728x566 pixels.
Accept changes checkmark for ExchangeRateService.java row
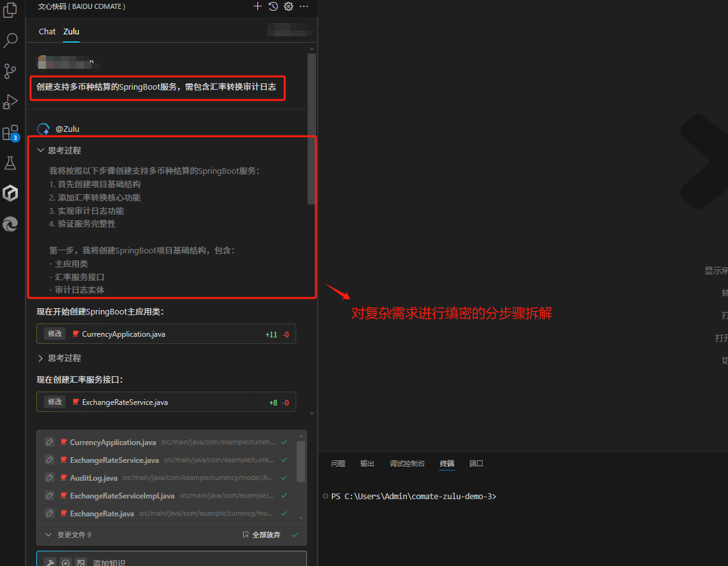(x=284, y=460)
